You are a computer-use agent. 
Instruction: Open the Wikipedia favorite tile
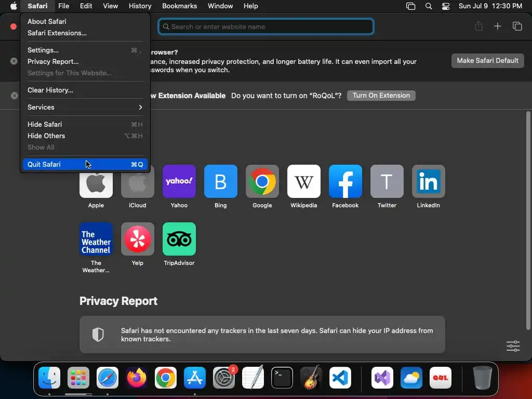pyautogui.click(x=303, y=181)
